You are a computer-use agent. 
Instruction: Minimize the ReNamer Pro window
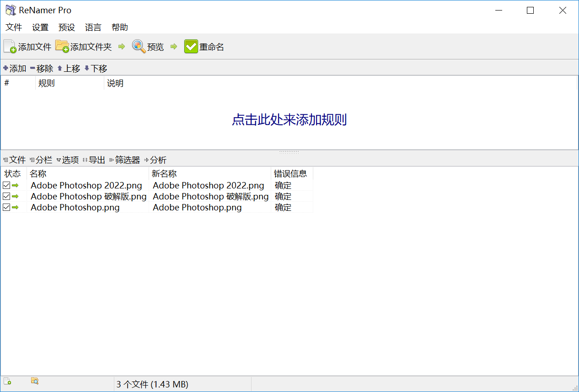point(498,11)
